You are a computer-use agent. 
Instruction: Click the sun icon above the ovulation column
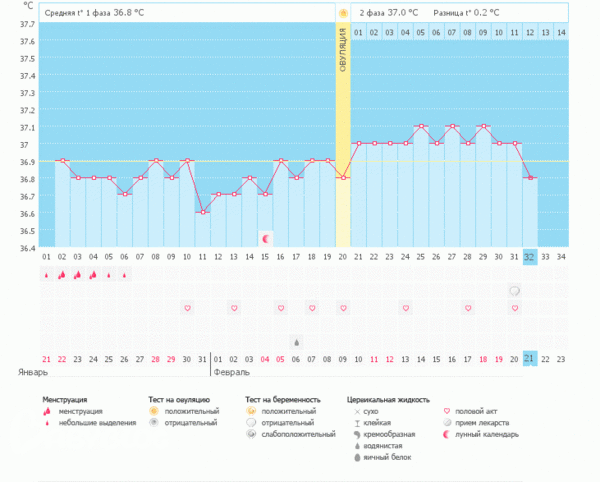[x=343, y=14]
